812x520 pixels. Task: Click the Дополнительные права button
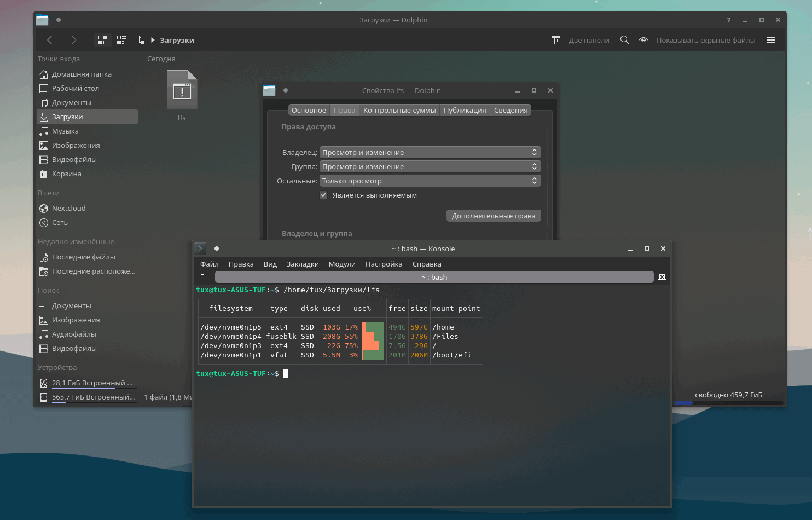tap(494, 216)
